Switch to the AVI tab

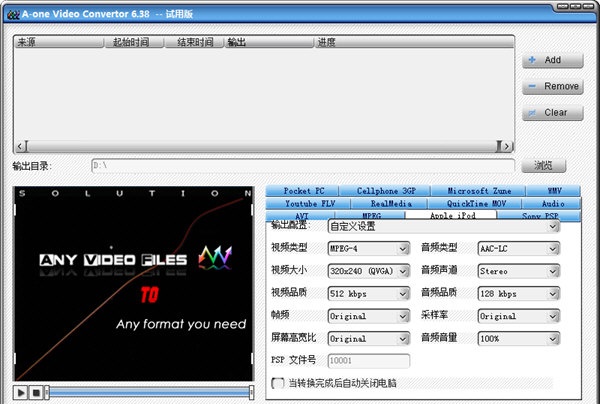(x=302, y=215)
